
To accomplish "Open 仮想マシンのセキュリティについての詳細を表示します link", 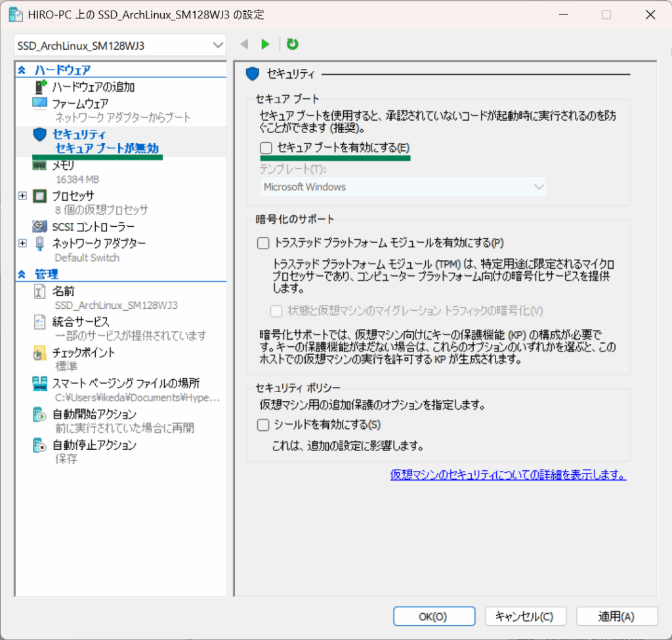I will click(509, 475).
